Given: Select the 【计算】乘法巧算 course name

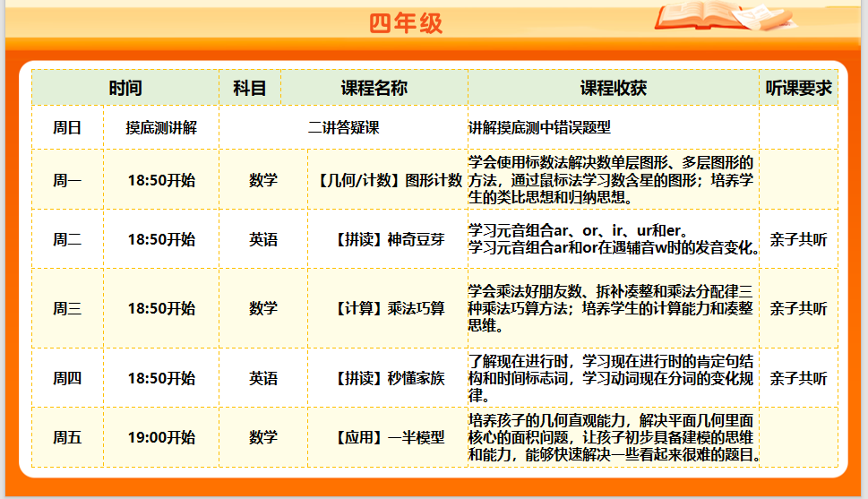Looking at the screenshot, I should [x=391, y=308].
